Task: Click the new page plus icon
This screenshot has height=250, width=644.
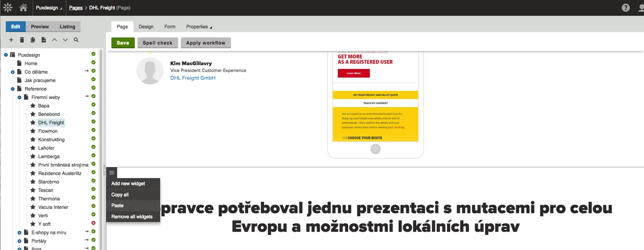Action: [x=11, y=40]
